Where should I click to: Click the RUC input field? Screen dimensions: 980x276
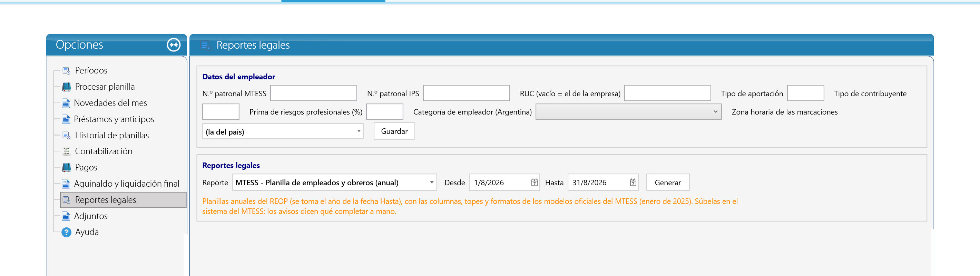(668, 93)
